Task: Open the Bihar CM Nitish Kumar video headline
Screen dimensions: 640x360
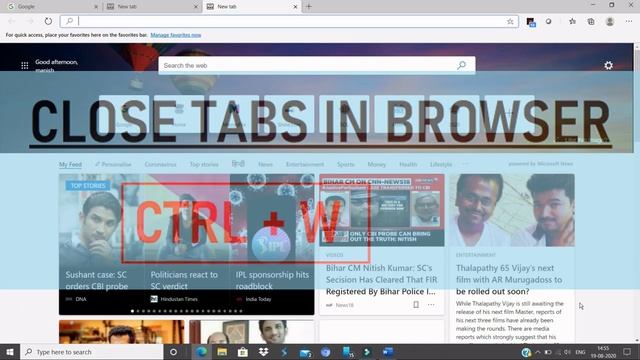Action: 381,280
